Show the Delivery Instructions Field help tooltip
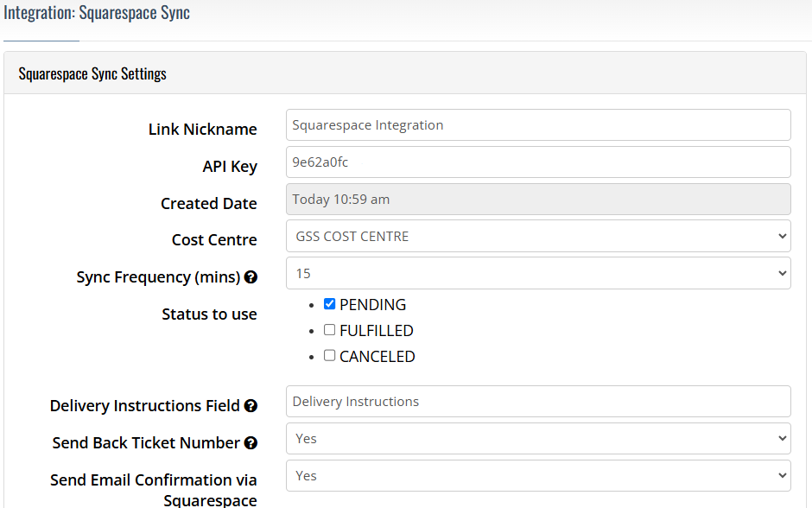 click(x=251, y=406)
